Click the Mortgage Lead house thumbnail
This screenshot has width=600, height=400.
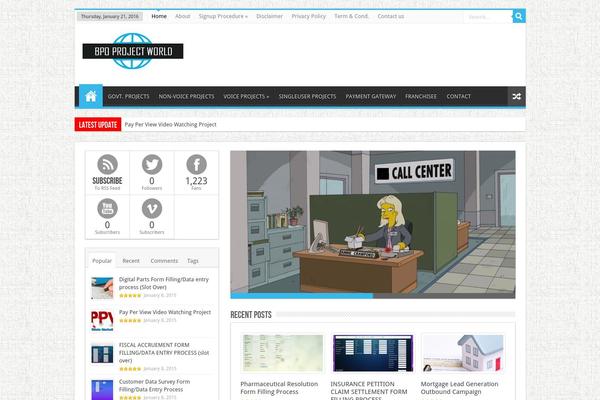pos(463,353)
